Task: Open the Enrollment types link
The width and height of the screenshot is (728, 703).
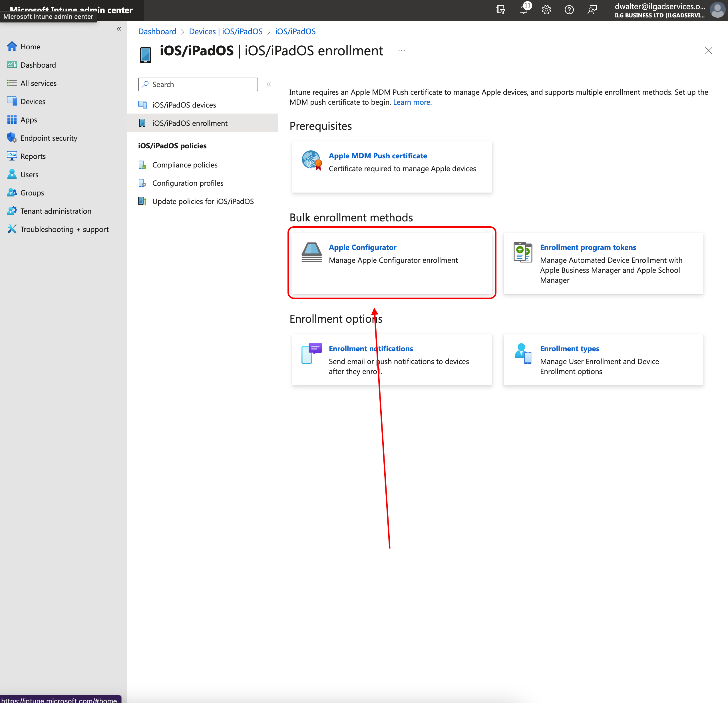Action: click(x=569, y=349)
